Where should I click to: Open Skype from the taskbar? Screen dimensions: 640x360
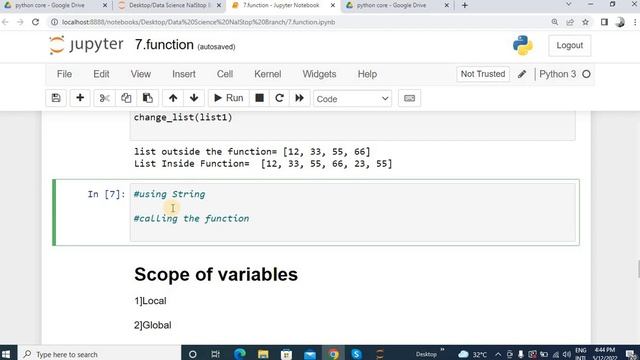356,354
